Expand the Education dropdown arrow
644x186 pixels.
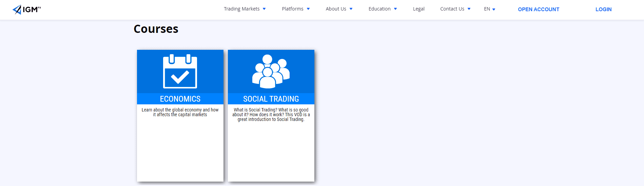pos(395,9)
